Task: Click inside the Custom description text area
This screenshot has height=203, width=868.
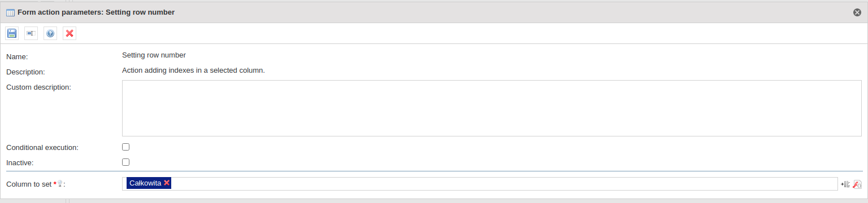Action: click(x=492, y=108)
